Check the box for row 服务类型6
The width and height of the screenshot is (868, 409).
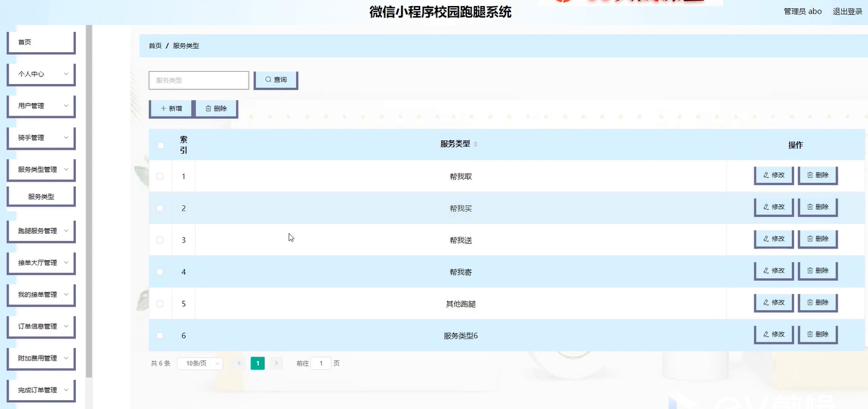[x=160, y=335]
